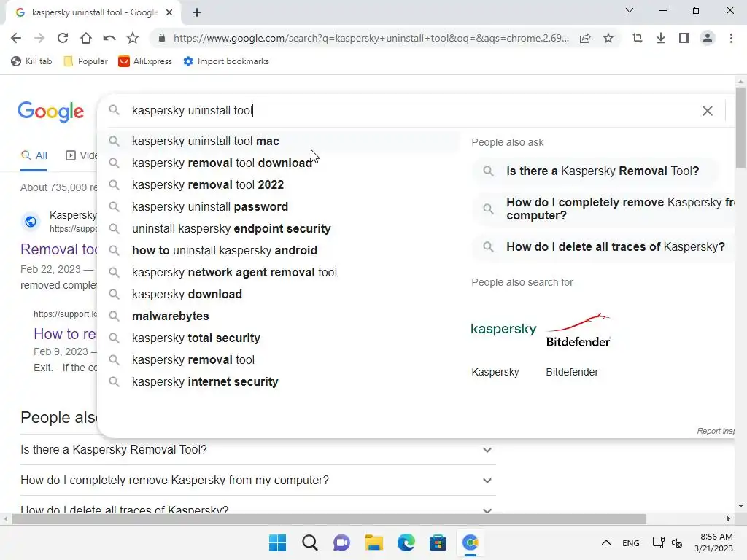
Task: Choose suggestion 'uninstall kaspersky endpoint security'
Action: click(x=279, y=228)
